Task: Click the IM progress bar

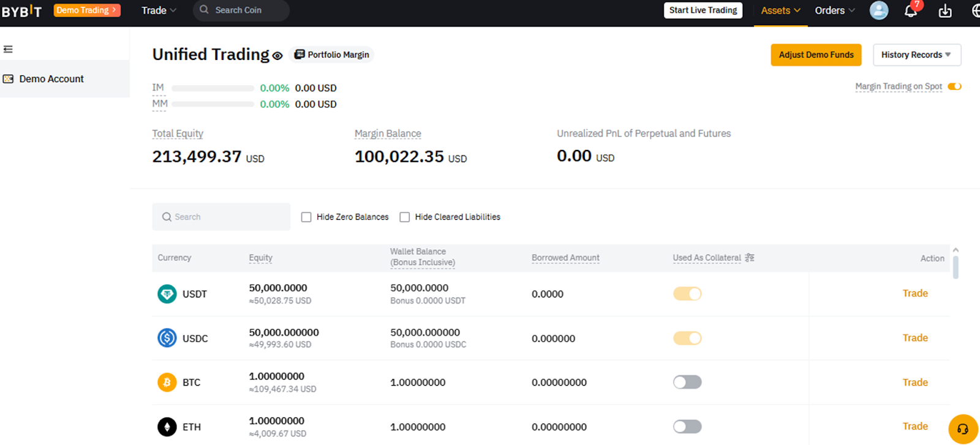Action: [x=213, y=88]
